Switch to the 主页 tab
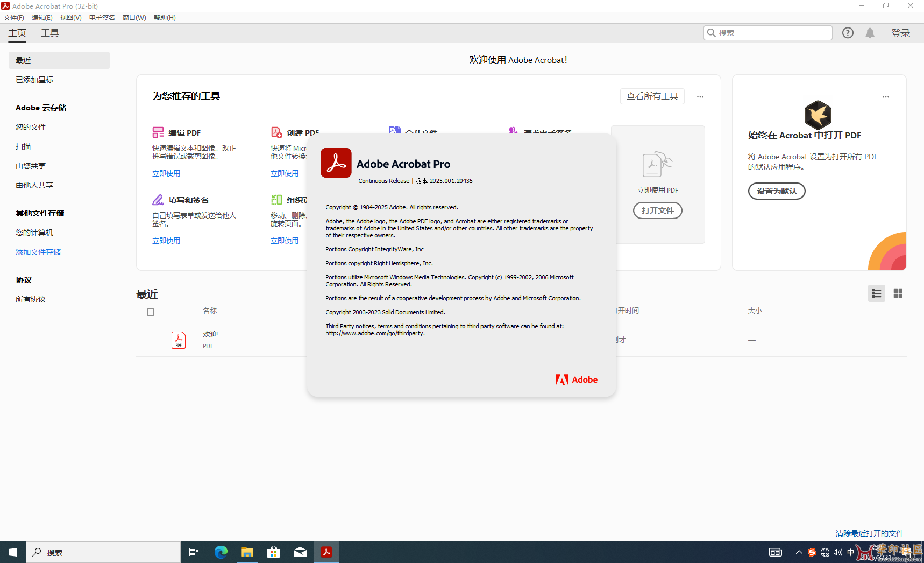This screenshot has height=563, width=924. click(17, 33)
